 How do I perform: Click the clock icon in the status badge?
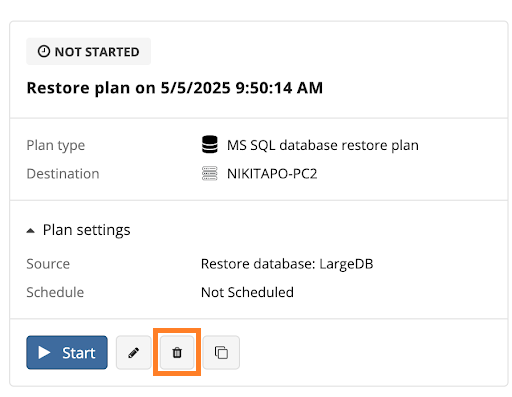(44, 52)
